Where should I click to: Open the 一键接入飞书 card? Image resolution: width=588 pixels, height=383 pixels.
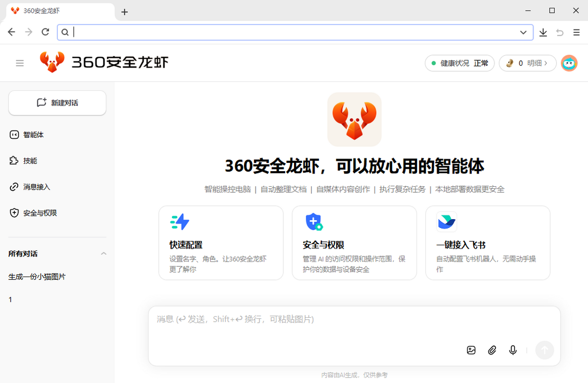click(x=488, y=243)
